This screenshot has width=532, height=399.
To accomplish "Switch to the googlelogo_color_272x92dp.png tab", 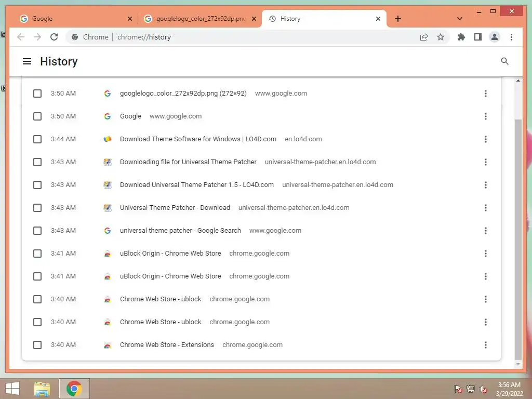I will (x=200, y=19).
